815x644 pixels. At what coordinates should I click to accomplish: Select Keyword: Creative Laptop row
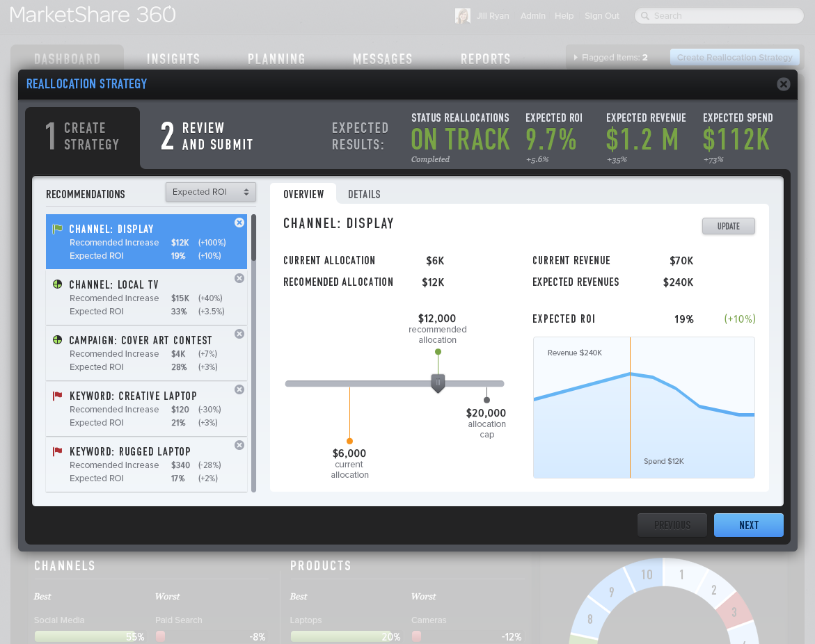(x=146, y=409)
